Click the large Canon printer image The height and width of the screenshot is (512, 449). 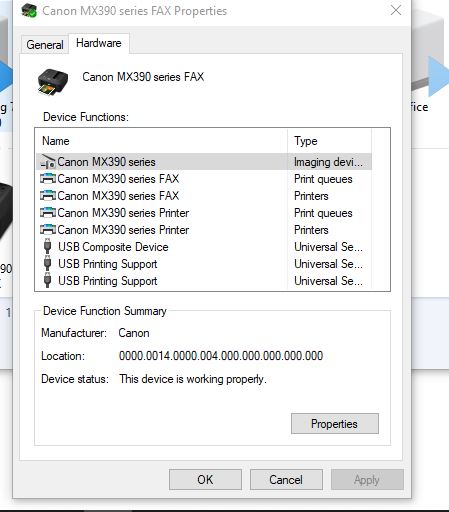click(53, 82)
